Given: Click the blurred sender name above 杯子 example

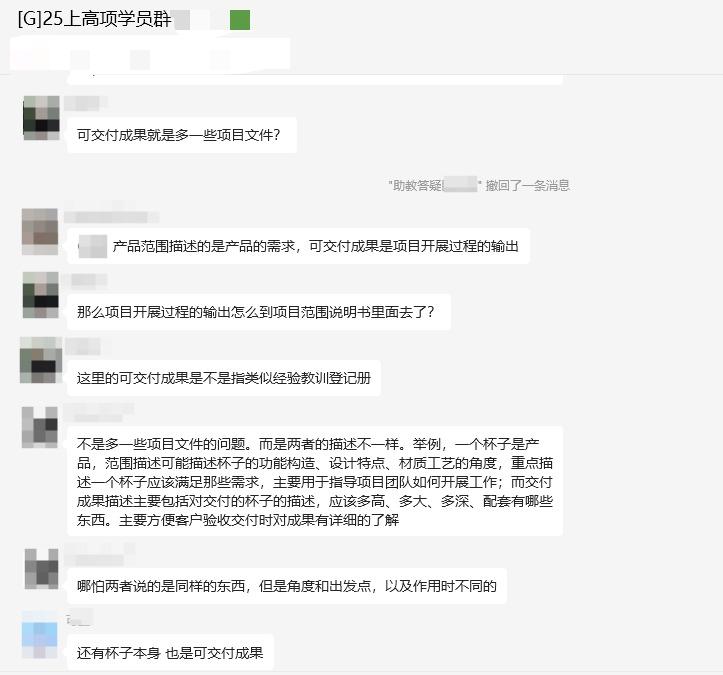Looking at the screenshot, I should click(x=98, y=412).
